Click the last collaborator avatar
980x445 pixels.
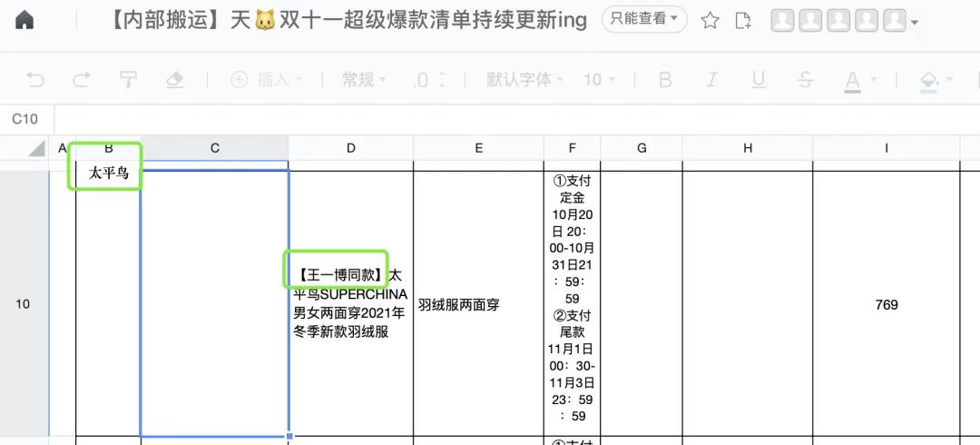point(895,21)
